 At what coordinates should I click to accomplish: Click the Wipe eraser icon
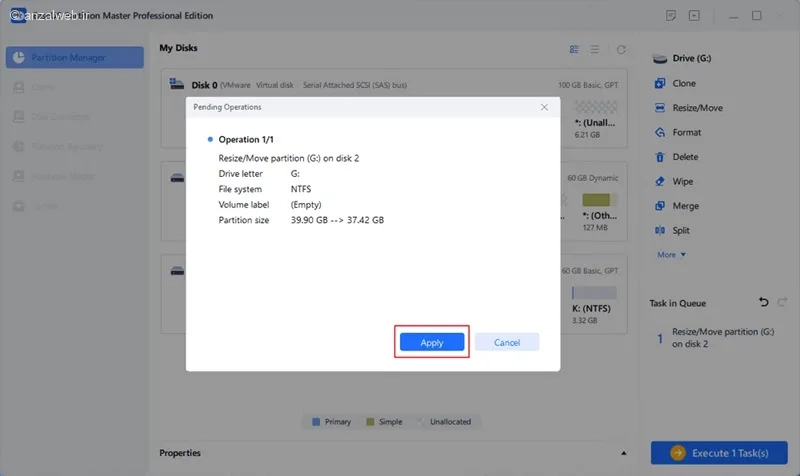pyautogui.click(x=660, y=181)
